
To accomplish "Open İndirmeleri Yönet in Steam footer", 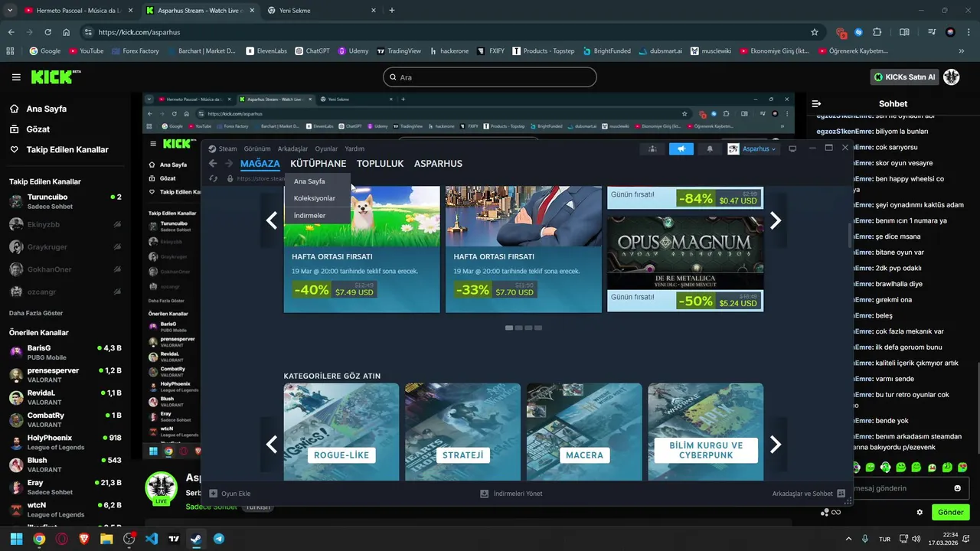I will pos(511,494).
